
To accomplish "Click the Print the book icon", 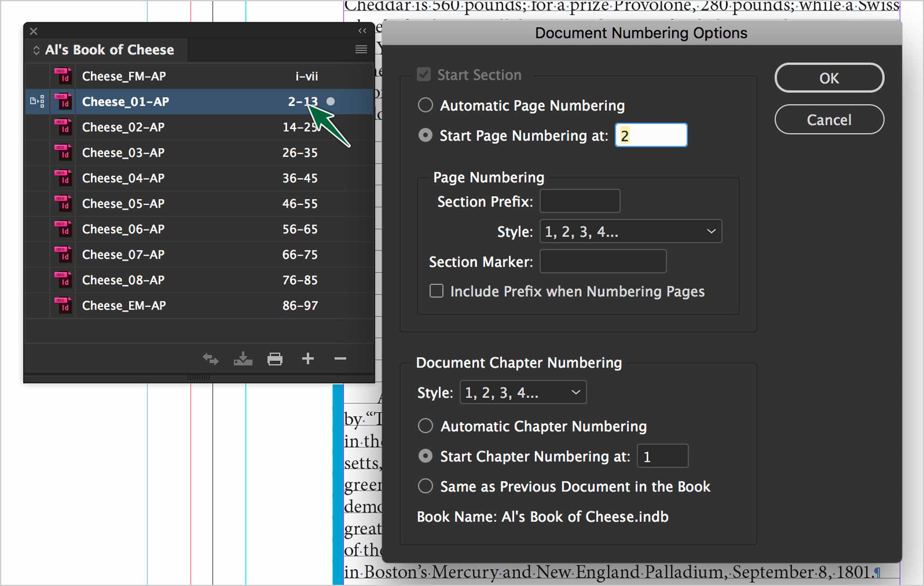I will pyautogui.click(x=275, y=359).
